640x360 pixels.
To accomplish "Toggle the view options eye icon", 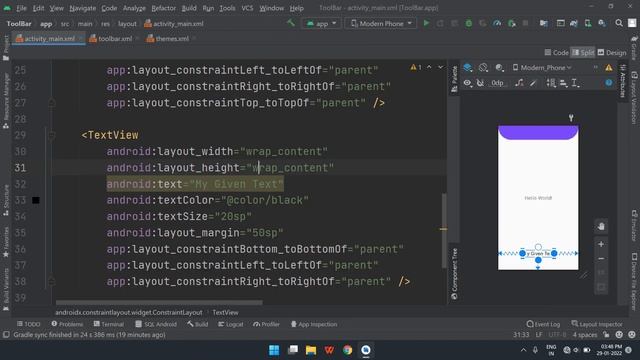I will click(467, 83).
